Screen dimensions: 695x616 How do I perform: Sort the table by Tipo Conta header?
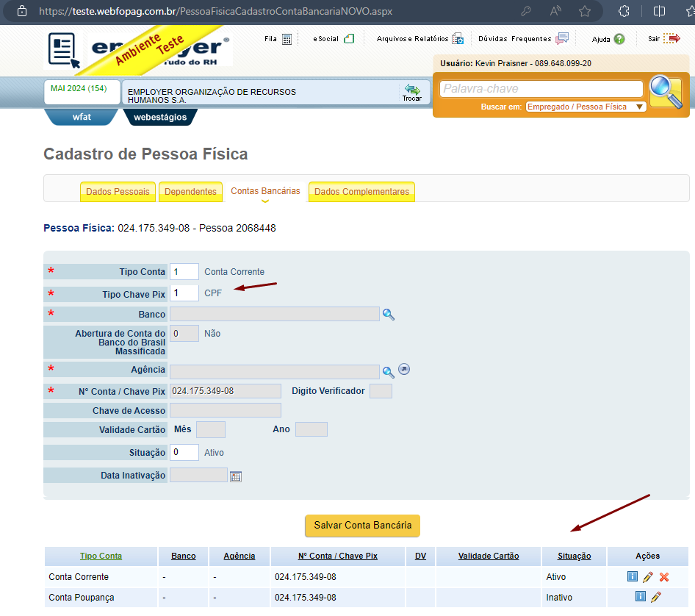click(101, 556)
